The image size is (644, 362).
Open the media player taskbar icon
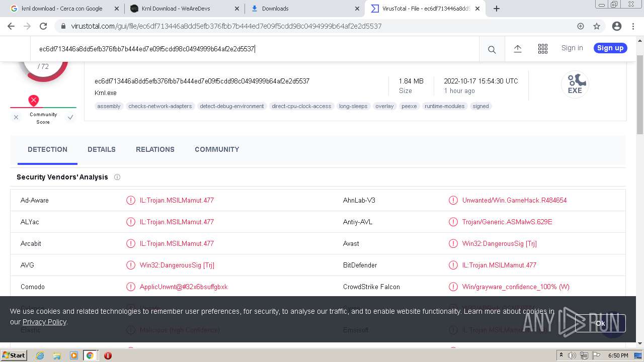[74, 355]
